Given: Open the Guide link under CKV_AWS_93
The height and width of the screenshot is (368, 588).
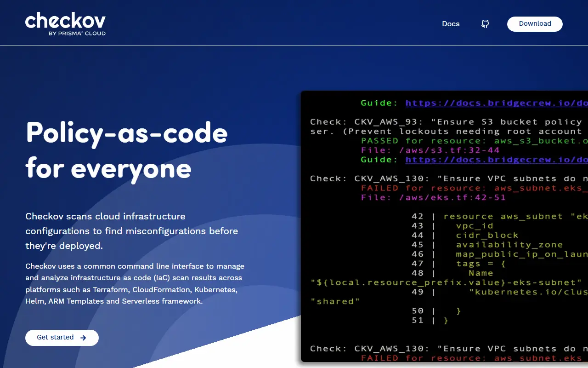Looking at the screenshot, I should [x=497, y=160].
